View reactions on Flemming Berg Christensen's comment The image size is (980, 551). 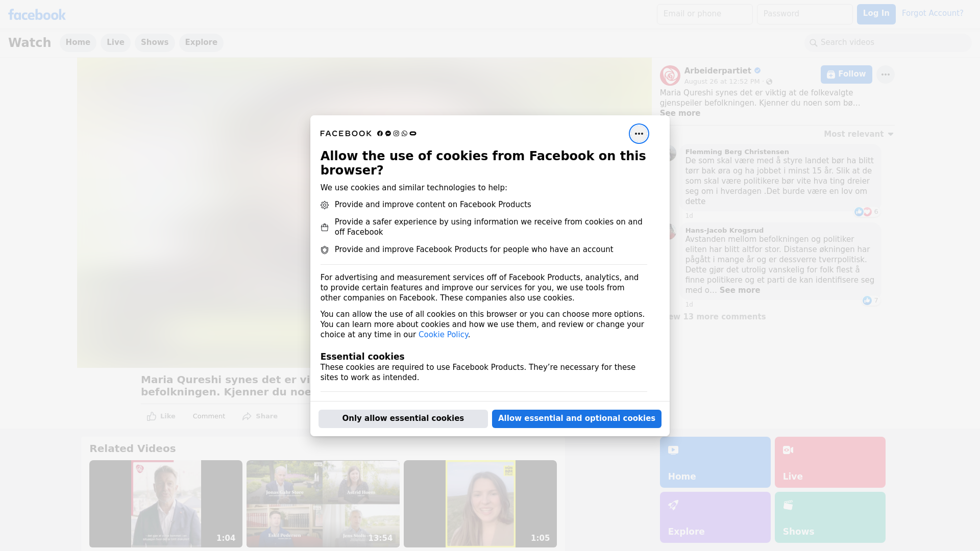tap(866, 212)
